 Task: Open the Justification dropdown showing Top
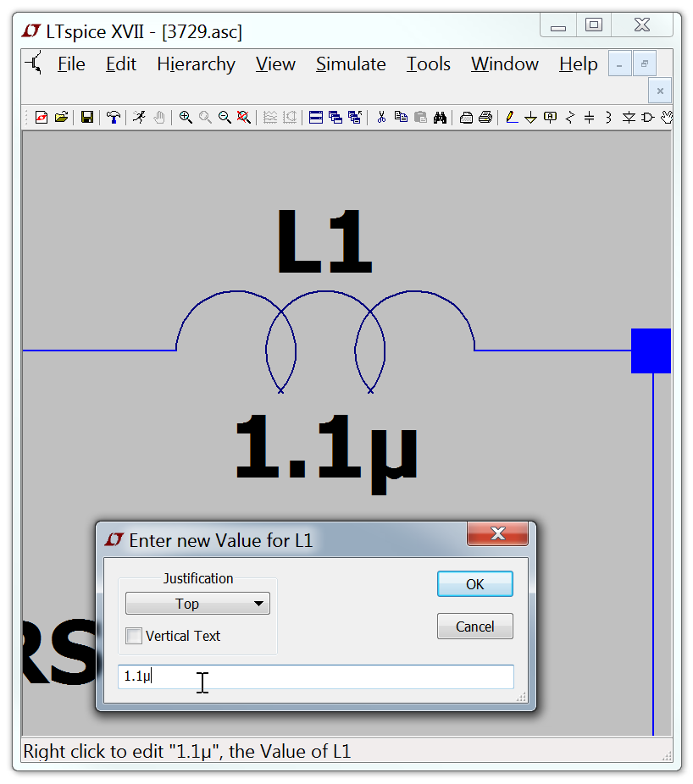tap(197, 604)
